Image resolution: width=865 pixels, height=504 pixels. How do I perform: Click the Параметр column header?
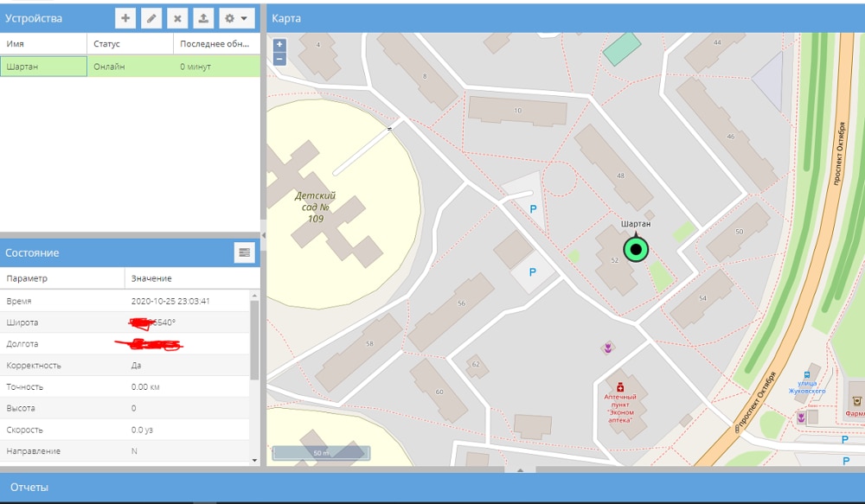point(62,278)
